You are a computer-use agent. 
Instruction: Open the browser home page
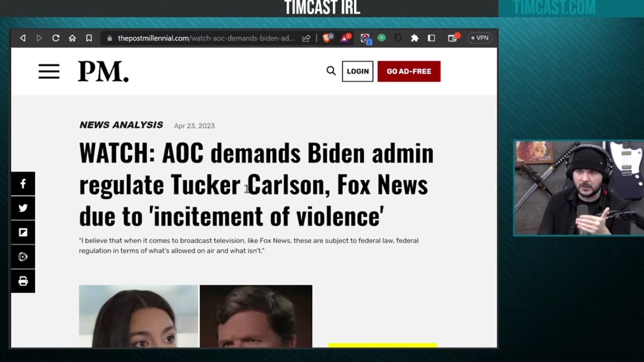pos(72,38)
